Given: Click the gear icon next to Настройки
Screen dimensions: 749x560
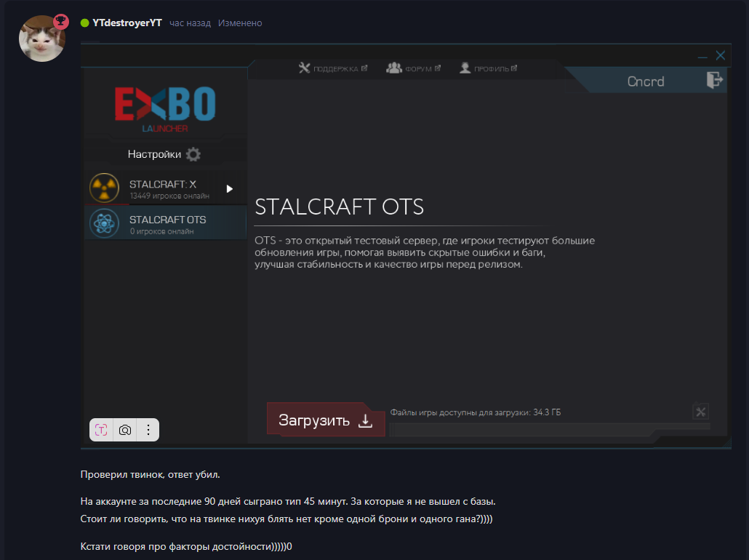Looking at the screenshot, I should tap(193, 154).
